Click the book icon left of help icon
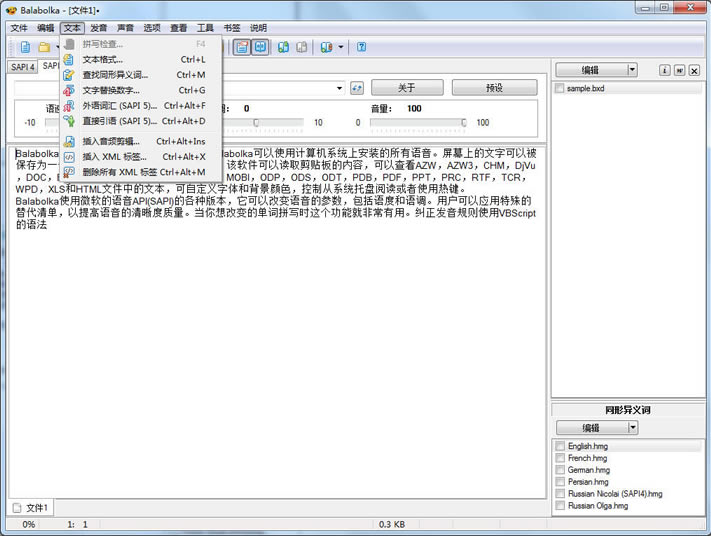The height and width of the screenshot is (536, 711). pos(326,47)
